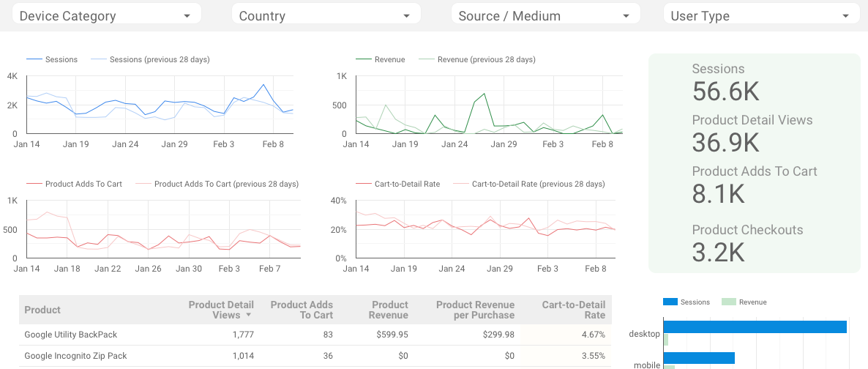
Task: Click the desktop Sessions bar
Action: 755,327
